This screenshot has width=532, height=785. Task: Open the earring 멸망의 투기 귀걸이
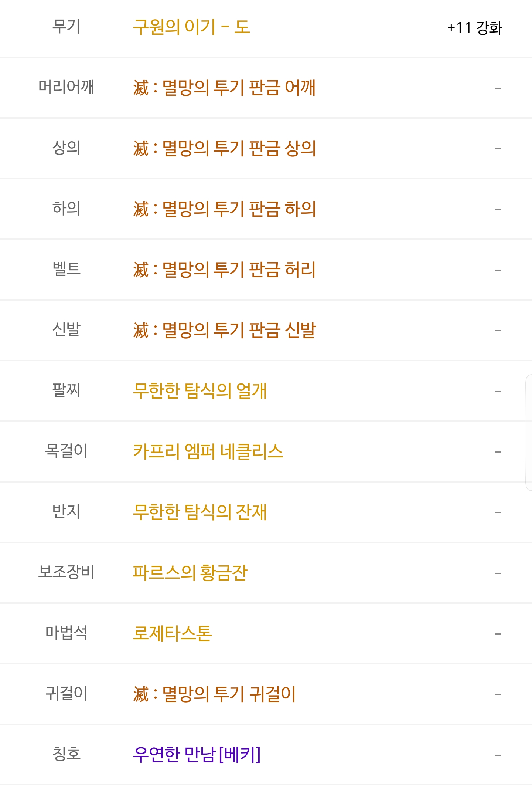point(214,694)
